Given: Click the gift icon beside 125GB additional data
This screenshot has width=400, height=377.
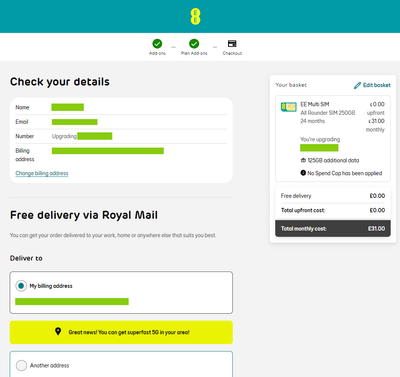Looking at the screenshot, I should (x=303, y=160).
